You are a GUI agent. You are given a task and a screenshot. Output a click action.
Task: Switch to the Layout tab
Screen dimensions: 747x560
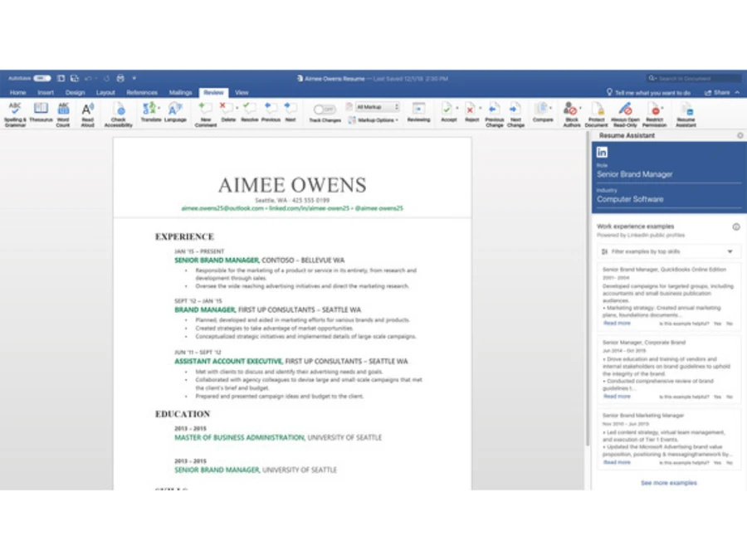point(105,92)
